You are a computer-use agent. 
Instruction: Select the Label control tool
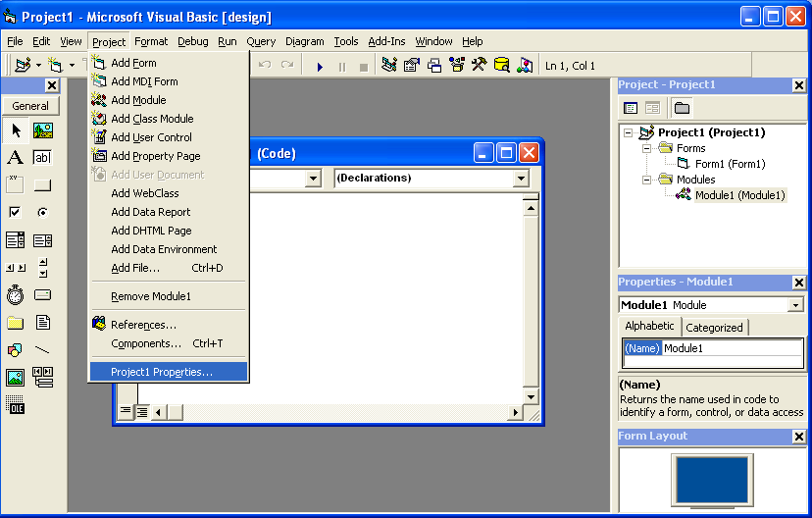[x=16, y=158]
